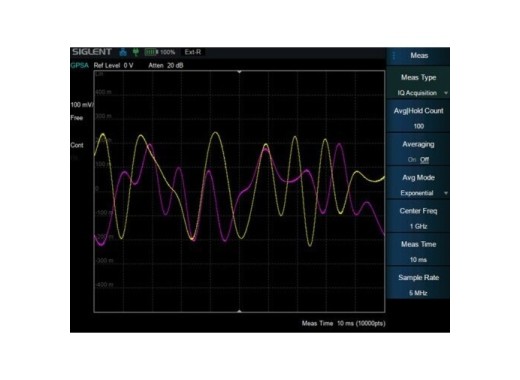The width and height of the screenshot is (520, 380).
Task: Click the top center time marker triangle
Action: (239, 72)
